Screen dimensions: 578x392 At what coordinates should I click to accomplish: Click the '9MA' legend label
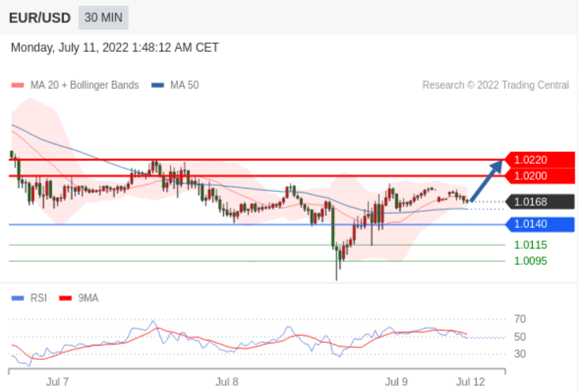[x=88, y=298]
